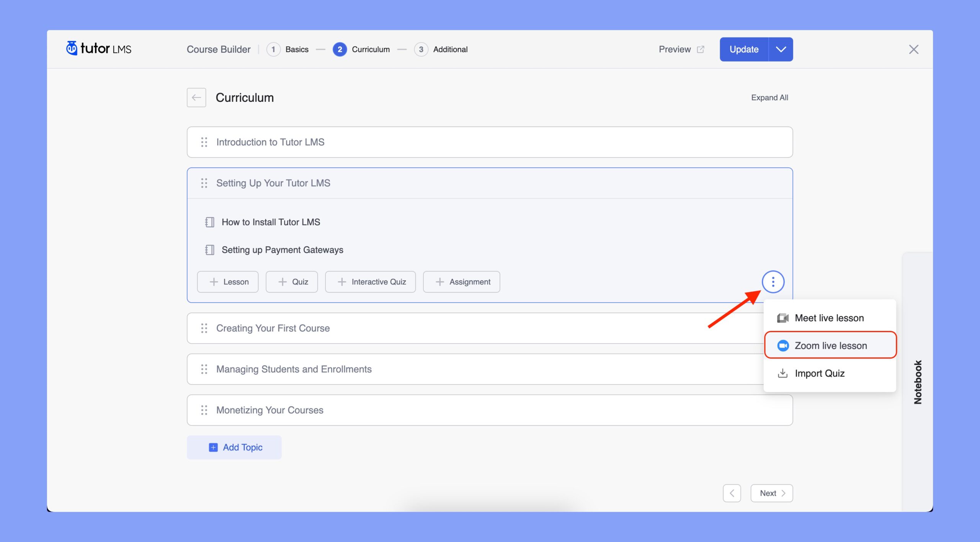The height and width of the screenshot is (542, 980).
Task: Open the Update button dropdown arrow
Action: 781,49
